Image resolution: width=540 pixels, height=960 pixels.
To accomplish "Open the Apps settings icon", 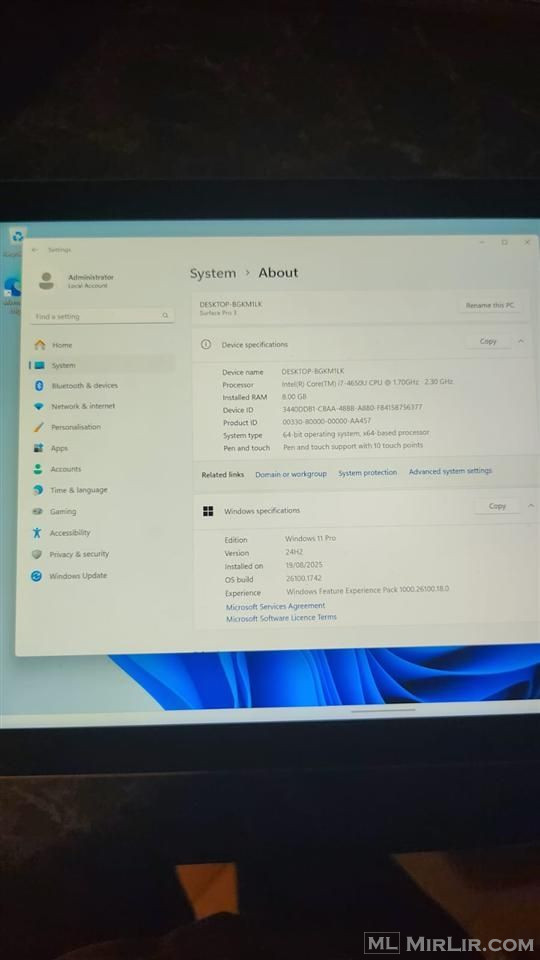I will pos(38,448).
